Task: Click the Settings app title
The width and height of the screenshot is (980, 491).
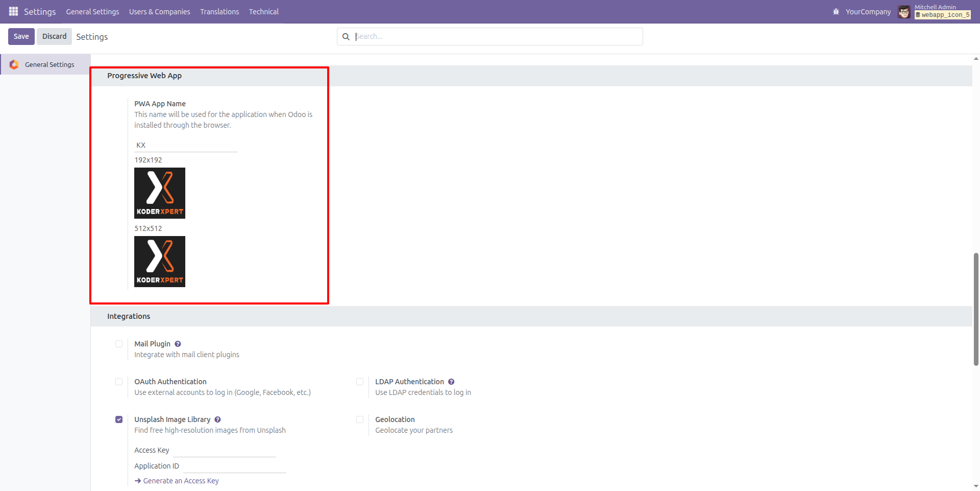Action: [x=40, y=12]
